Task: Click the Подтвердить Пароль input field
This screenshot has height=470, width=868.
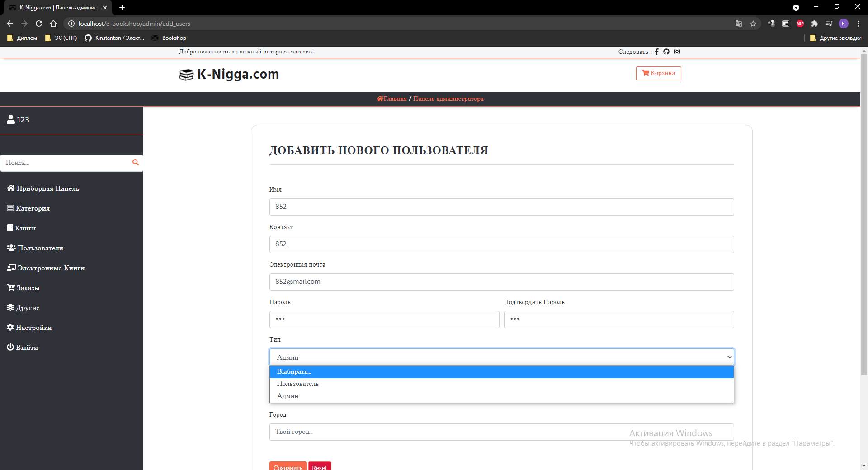Action: pyautogui.click(x=619, y=320)
